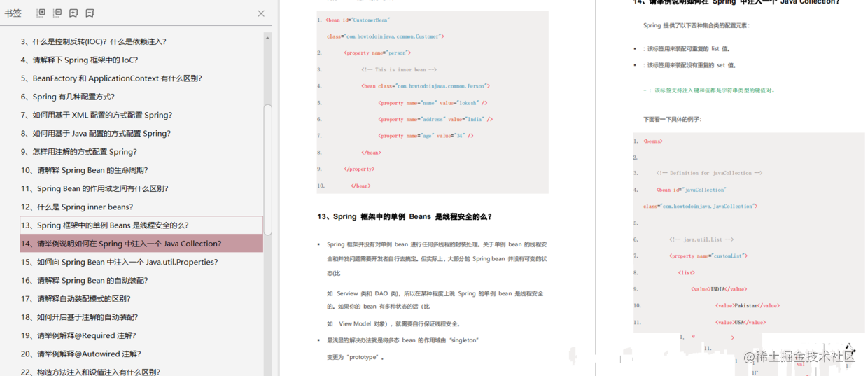Go to bookmark 6、Spring 有几种配置方式
Image resolution: width=868 pixels, height=376 pixels.
pos(67,97)
